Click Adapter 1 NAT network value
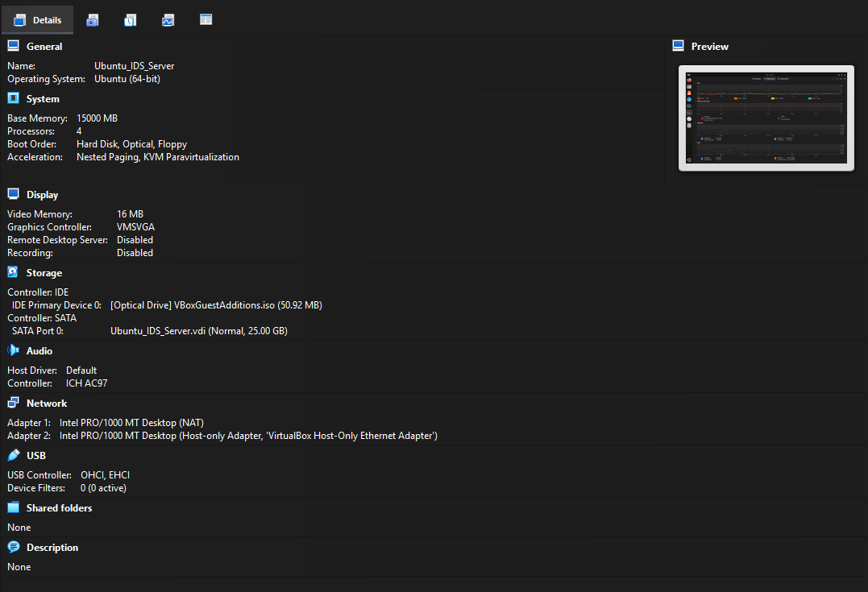 [131, 423]
